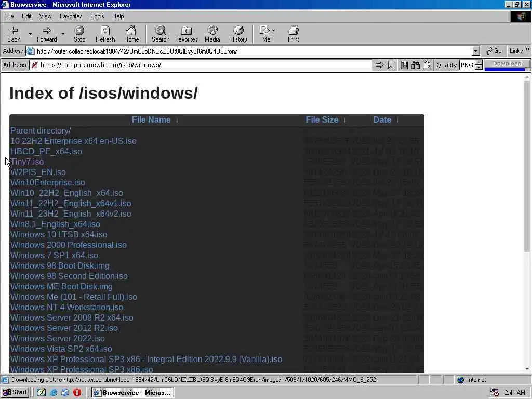Click the IE address URL field
Screen dimensions: 532x399
tap(253, 51)
